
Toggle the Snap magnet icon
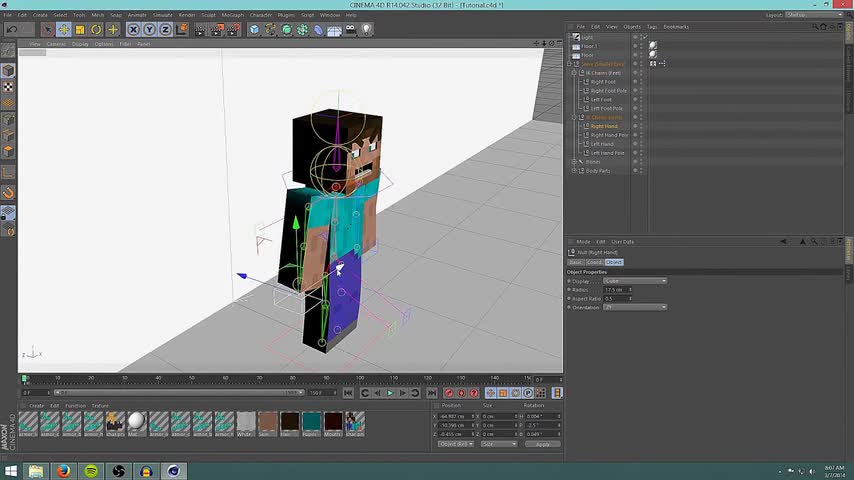8,192
